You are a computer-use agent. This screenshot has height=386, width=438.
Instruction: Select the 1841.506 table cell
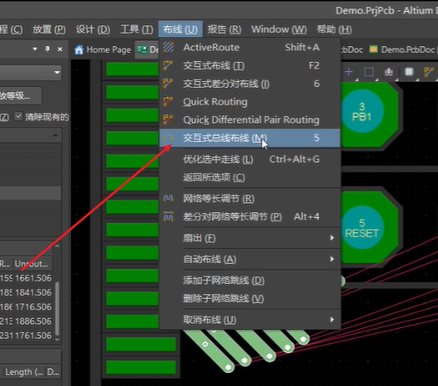tap(33, 292)
